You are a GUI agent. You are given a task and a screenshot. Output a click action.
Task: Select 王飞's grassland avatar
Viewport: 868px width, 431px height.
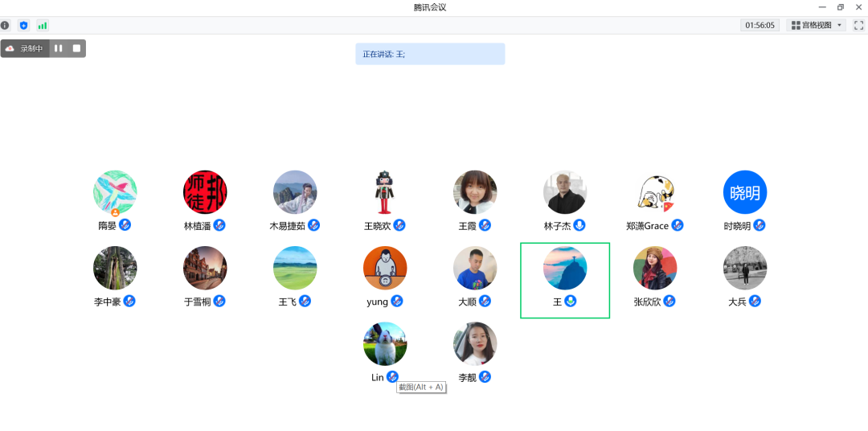pos(295,268)
